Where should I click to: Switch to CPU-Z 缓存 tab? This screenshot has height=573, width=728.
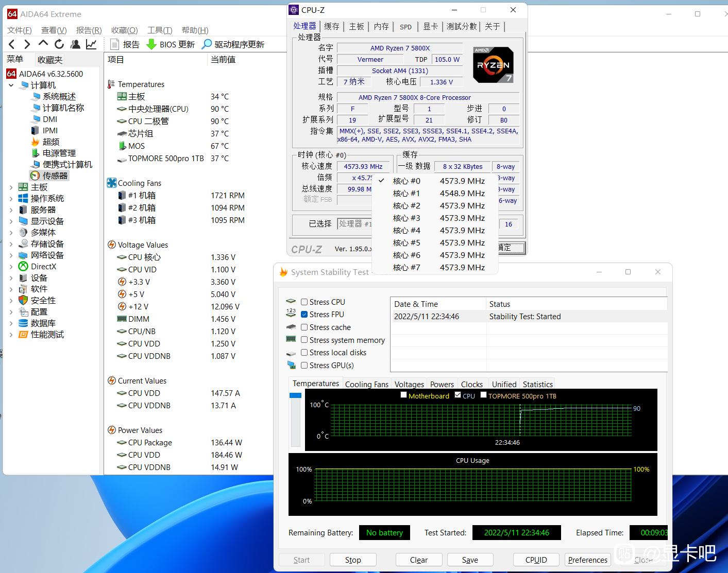[x=332, y=26]
